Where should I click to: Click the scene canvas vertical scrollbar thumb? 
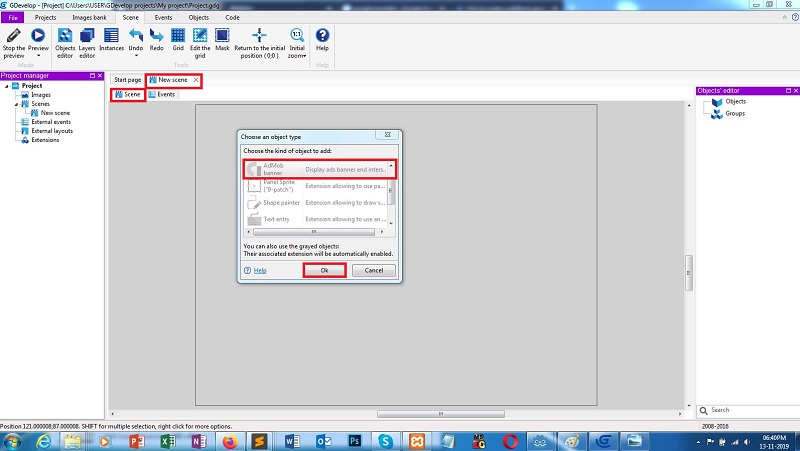click(689, 272)
